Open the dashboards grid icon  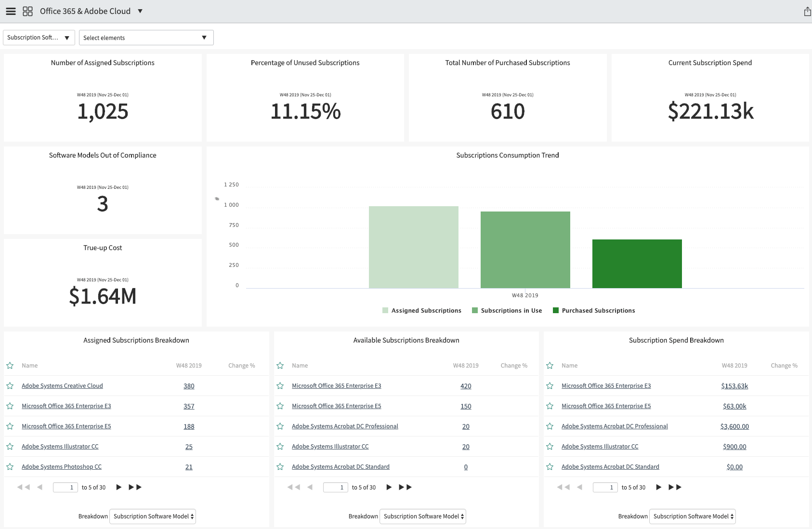[28, 11]
